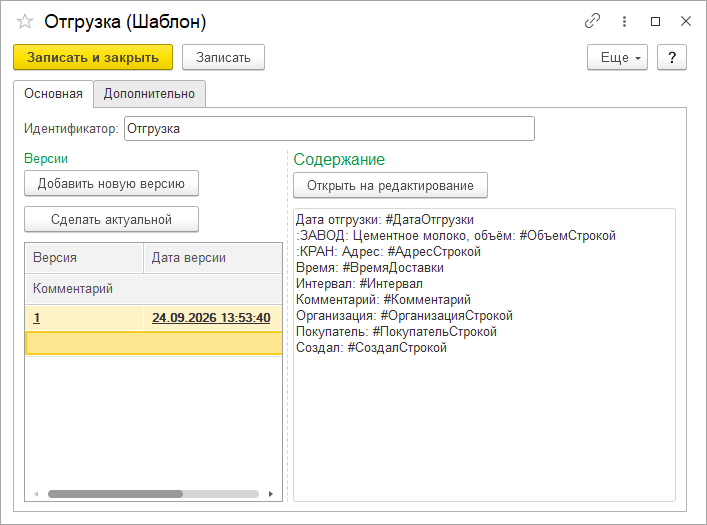Click Добавить новую версию button
The width and height of the screenshot is (707, 525).
tap(111, 184)
